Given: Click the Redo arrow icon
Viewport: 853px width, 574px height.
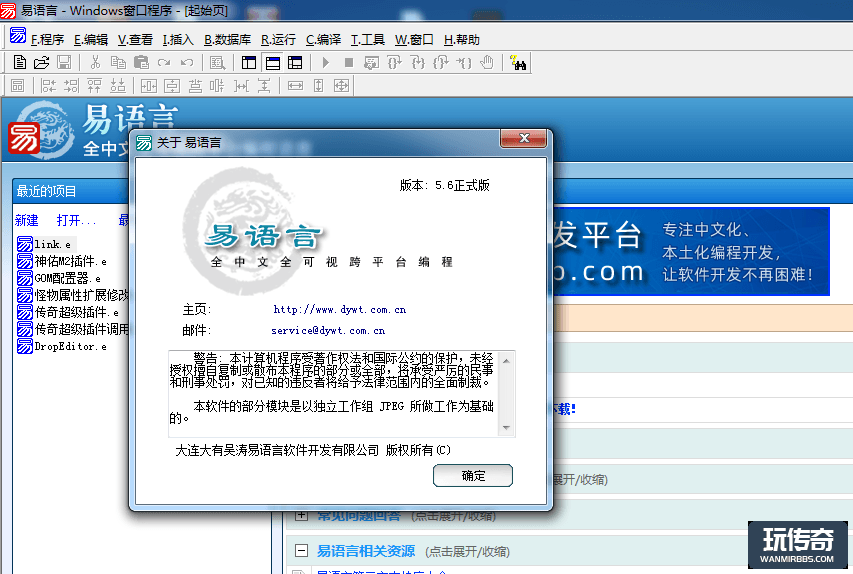Looking at the screenshot, I should point(164,63).
